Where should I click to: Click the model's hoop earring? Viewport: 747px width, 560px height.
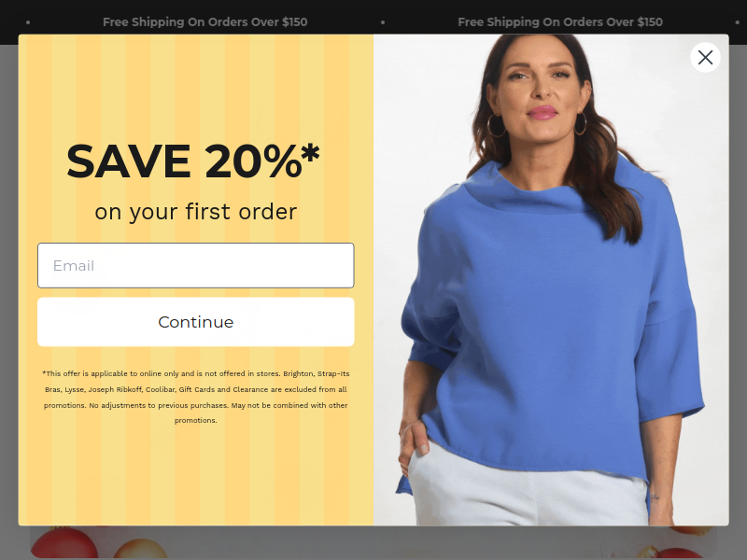496,125
